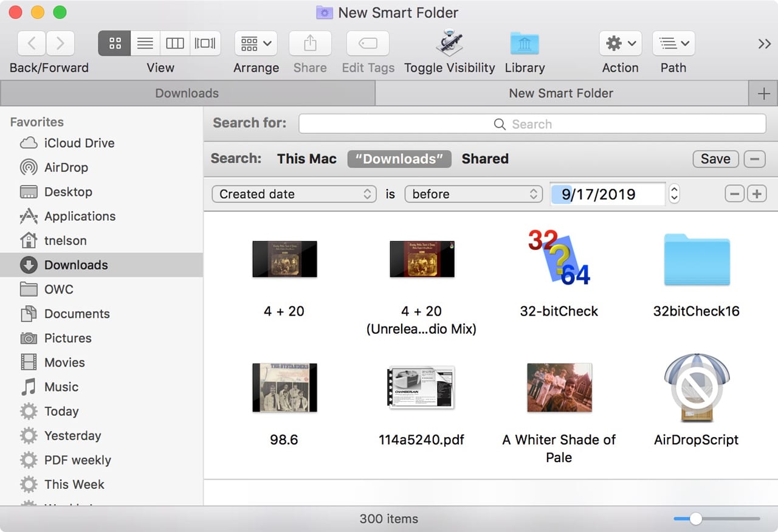778x532 pixels.
Task: Add a new tab with the plus button
Action: click(x=763, y=94)
